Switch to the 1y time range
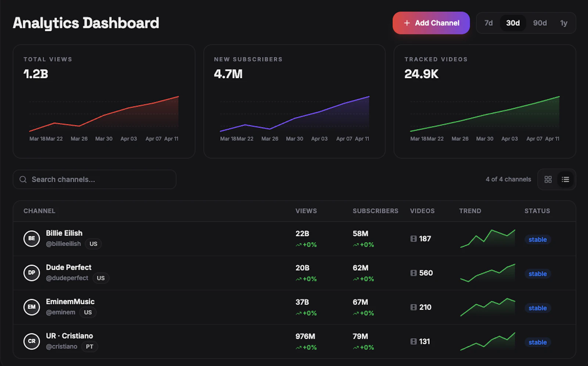Image resolution: width=588 pixels, height=366 pixels. [x=564, y=23]
